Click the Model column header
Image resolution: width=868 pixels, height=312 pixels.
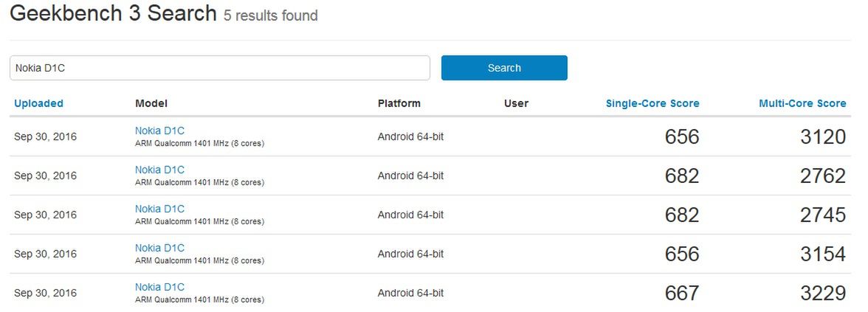(x=151, y=103)
